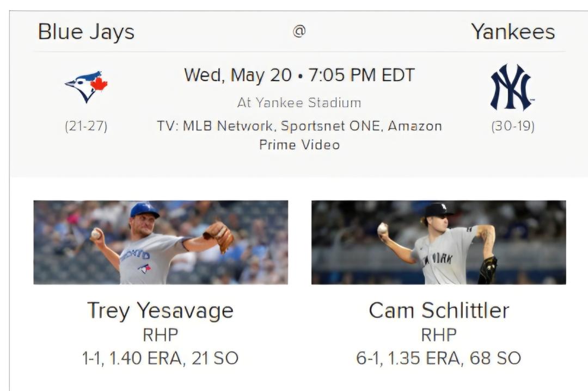Open the Blue Jays team name link
Screen dimensions: 588x391
86,32
